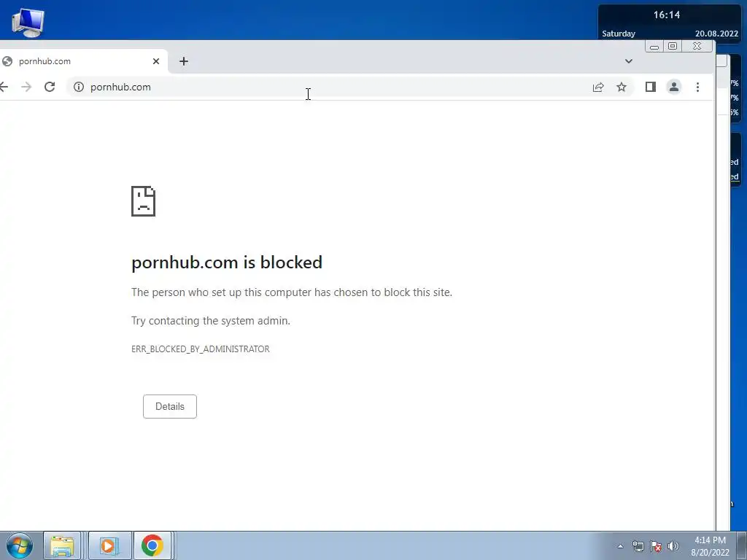Image resolution: width=747 pixels, height=560 pixels.
Task: Close the pornhub.com tab
Action: [x=156, y=61]
